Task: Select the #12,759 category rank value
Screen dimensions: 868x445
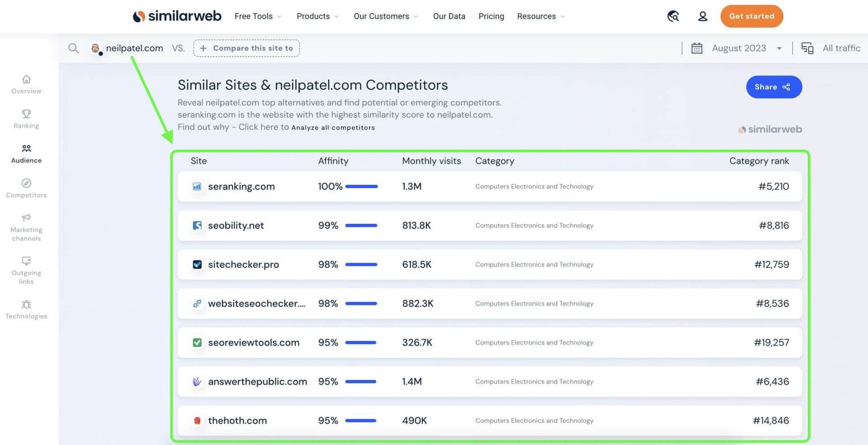Action: 772,265
